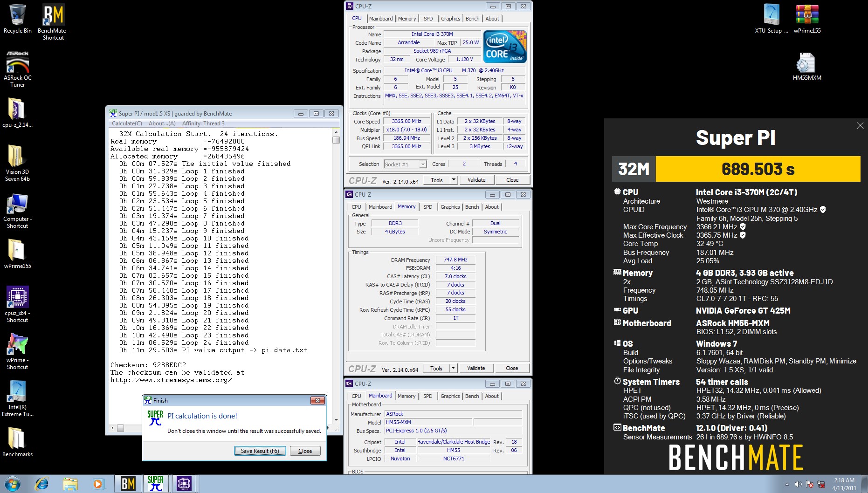
Task: Click the volume speaker tray icon
Action: (798, 484)
